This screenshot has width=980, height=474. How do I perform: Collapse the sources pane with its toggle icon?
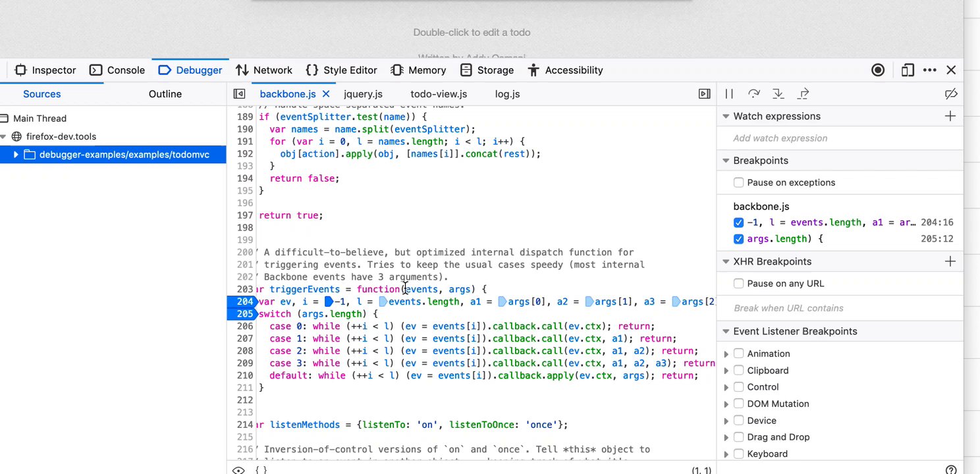click(240, 94)
